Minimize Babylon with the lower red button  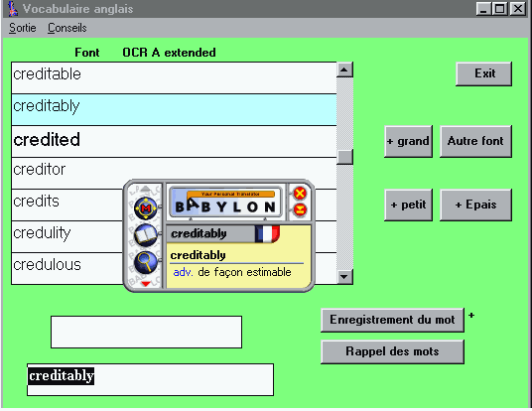click(x=300, y=209)
